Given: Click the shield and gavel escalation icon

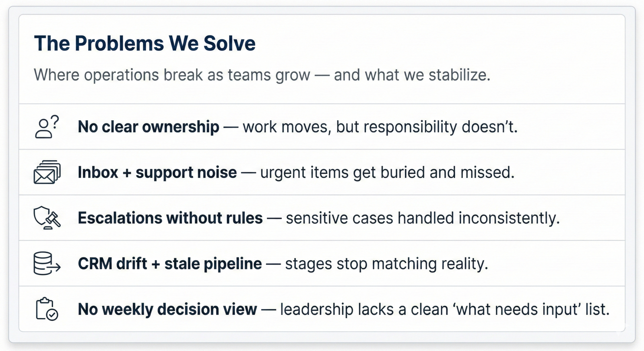Looking at the screenshot, I should [x=47, y=218].
